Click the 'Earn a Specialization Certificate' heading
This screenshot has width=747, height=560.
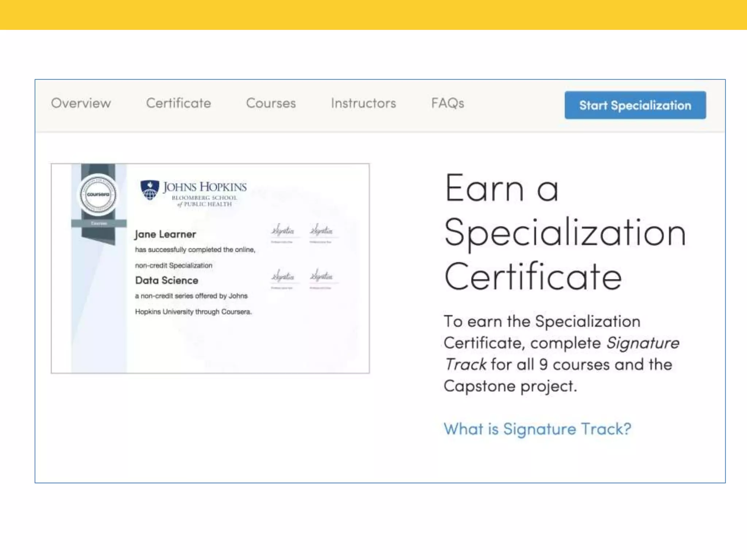click(x=565, y=232)
